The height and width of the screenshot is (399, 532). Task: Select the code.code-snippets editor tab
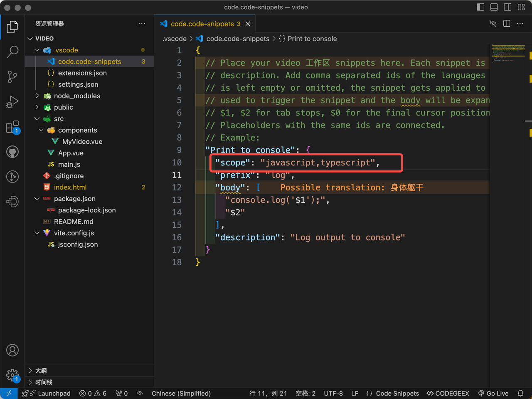coord(205,24)
